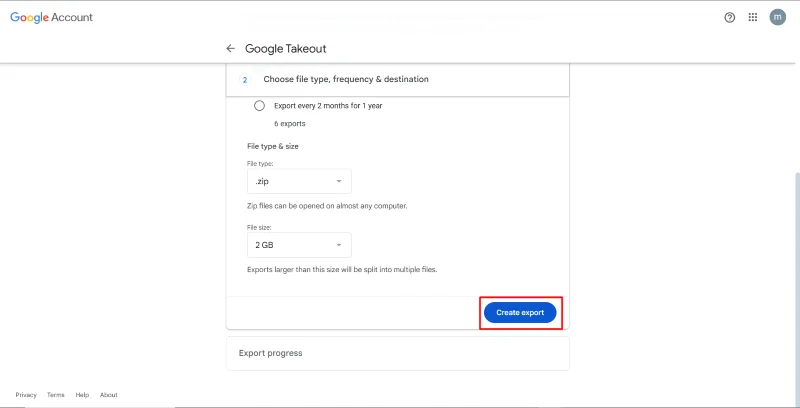800x408 pixels.
Task: Go back using the arrow beside Google Takeout
Action: point(231,48)
